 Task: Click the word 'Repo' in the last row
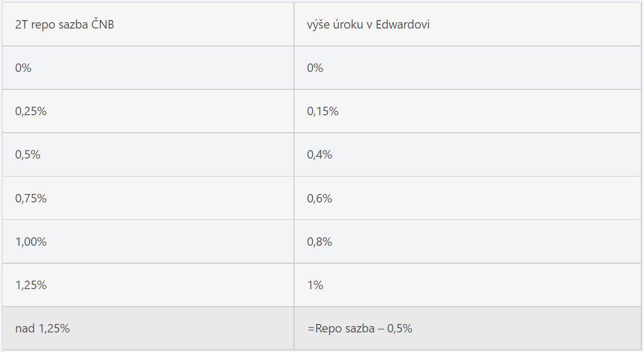coord(327,329)
